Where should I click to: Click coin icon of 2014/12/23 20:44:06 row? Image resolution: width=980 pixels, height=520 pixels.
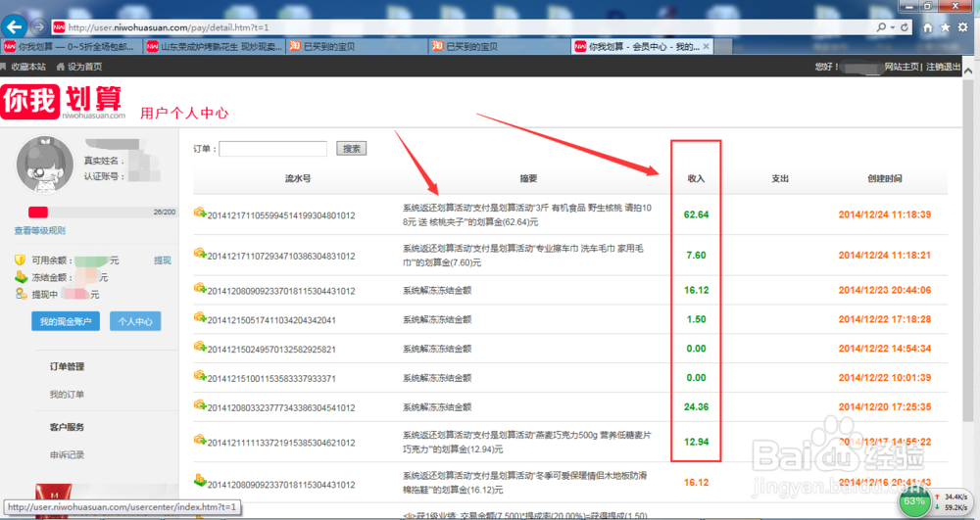[200, 289]
